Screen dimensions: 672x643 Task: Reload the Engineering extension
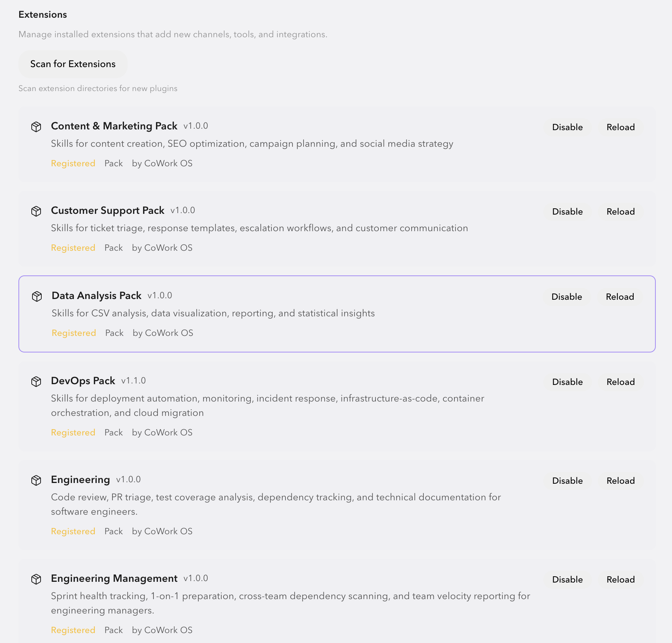point(620,480)
